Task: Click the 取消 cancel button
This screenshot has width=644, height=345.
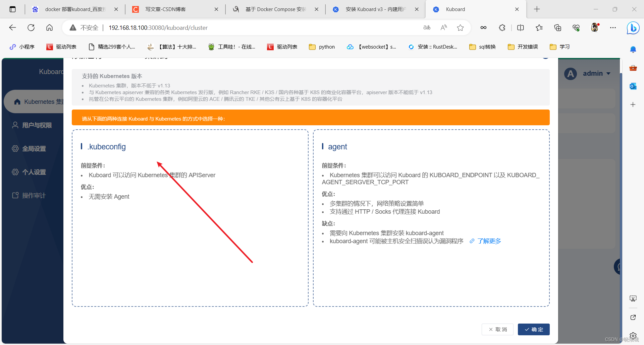Action: click(497, 330)
